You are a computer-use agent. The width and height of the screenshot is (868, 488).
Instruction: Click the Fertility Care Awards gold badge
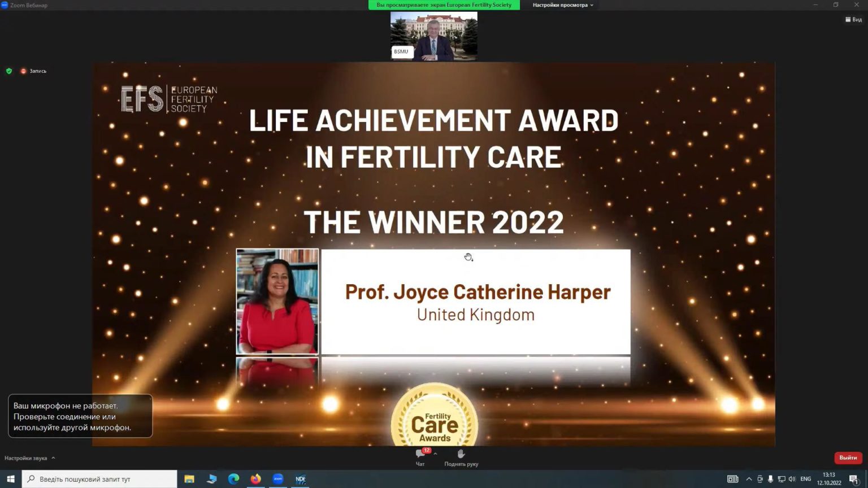coord(435,416)
